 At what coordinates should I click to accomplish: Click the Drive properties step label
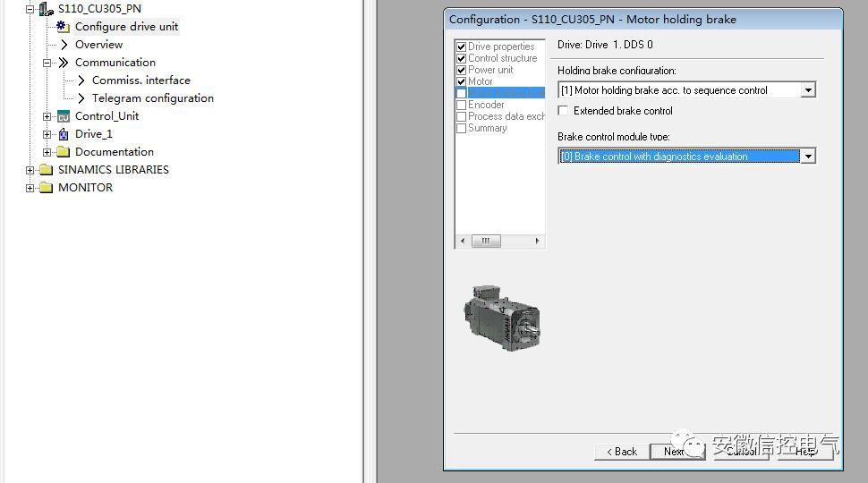501,47
